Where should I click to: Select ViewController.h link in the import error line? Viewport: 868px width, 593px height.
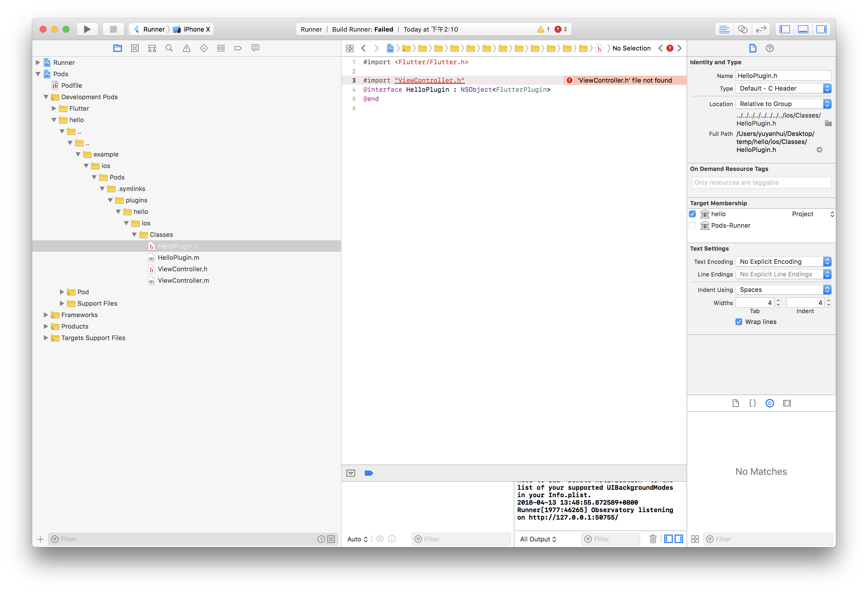pos(429,80)
